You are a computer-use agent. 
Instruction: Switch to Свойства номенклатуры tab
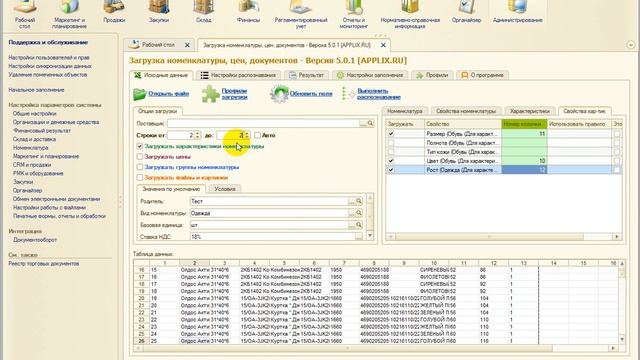tap(466, 111)
